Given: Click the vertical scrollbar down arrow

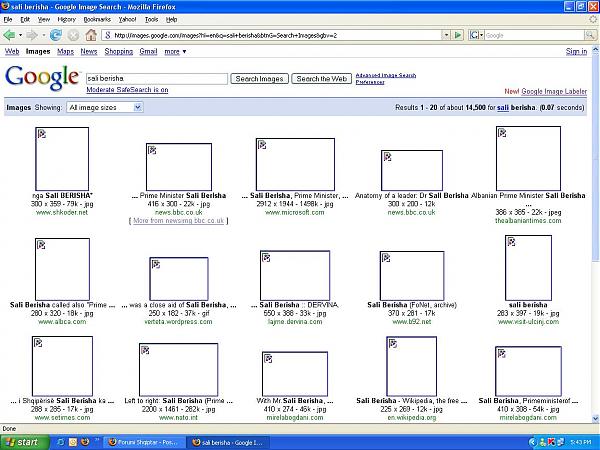Looking at the screenshot, I should point(595,419).
